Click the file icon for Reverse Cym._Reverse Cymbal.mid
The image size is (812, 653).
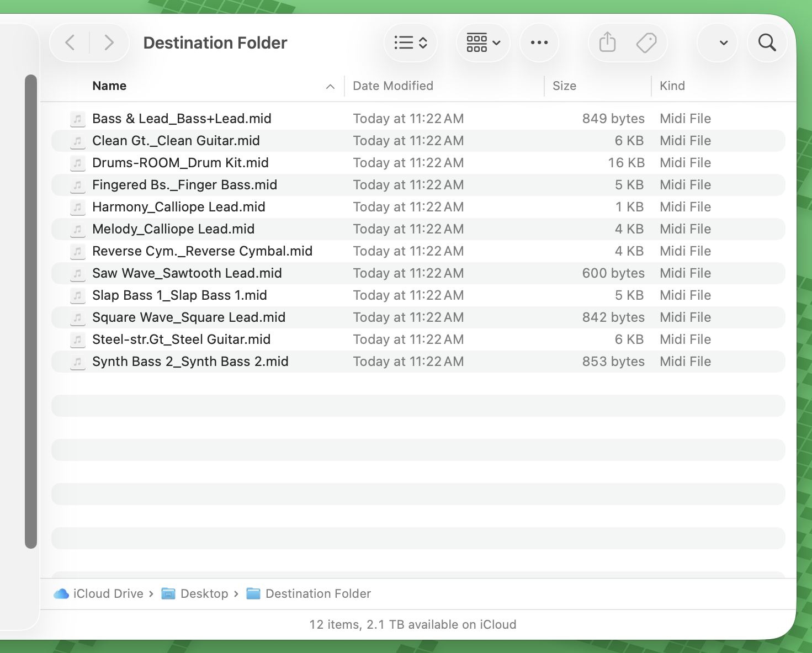[78, 251]
